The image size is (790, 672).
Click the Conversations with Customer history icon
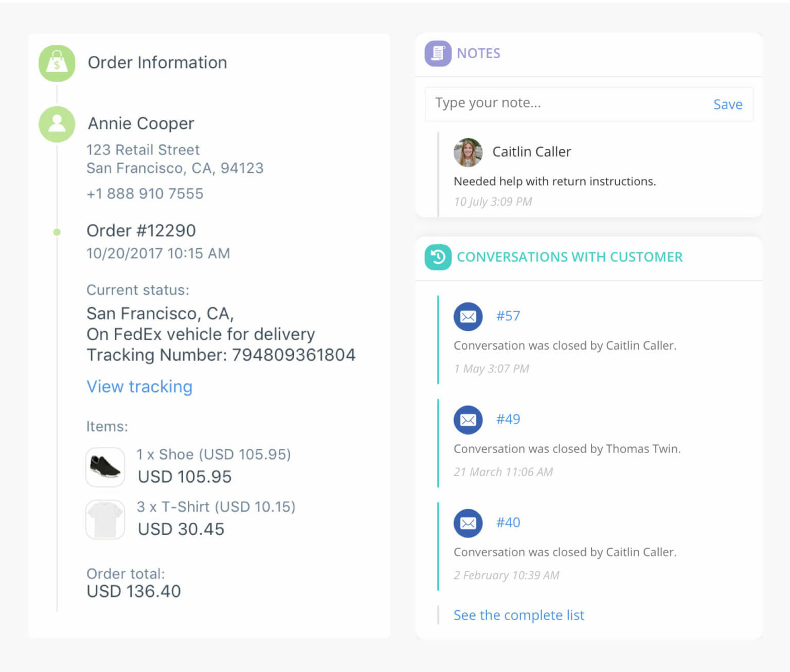pyautogui.click(x=437, y=257)
